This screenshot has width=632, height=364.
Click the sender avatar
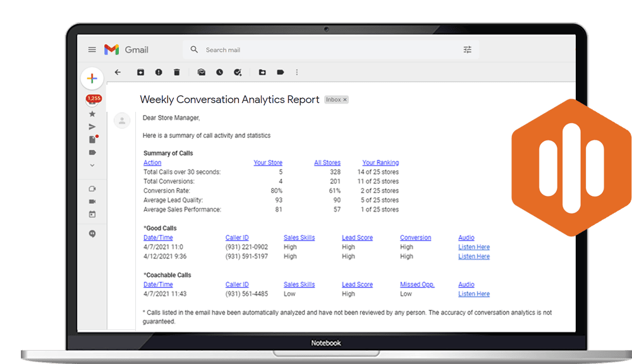pos(122,121)
